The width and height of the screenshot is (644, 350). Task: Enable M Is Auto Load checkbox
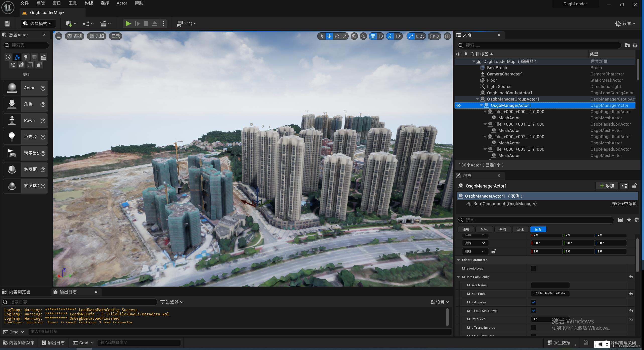point(533,268)
